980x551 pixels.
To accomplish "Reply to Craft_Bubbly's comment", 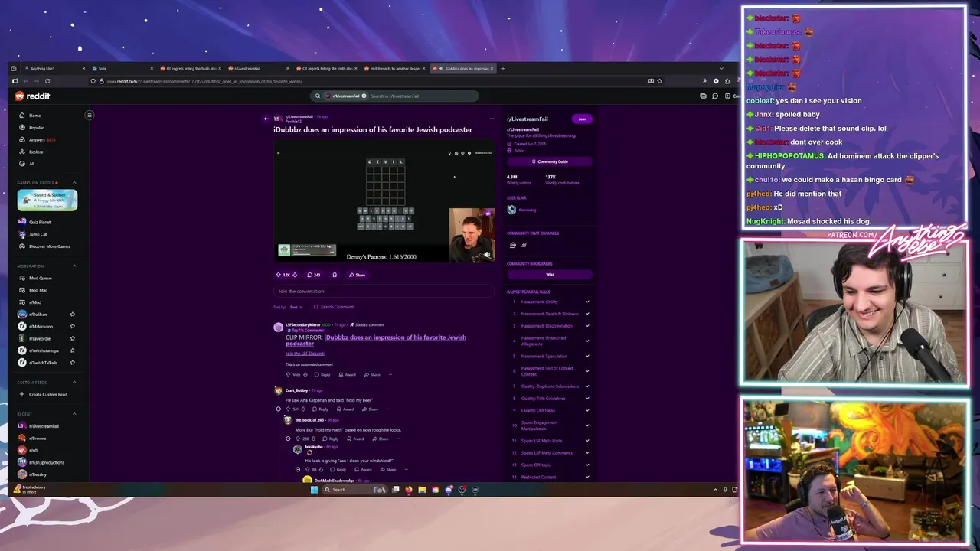I will coord(321,409).
